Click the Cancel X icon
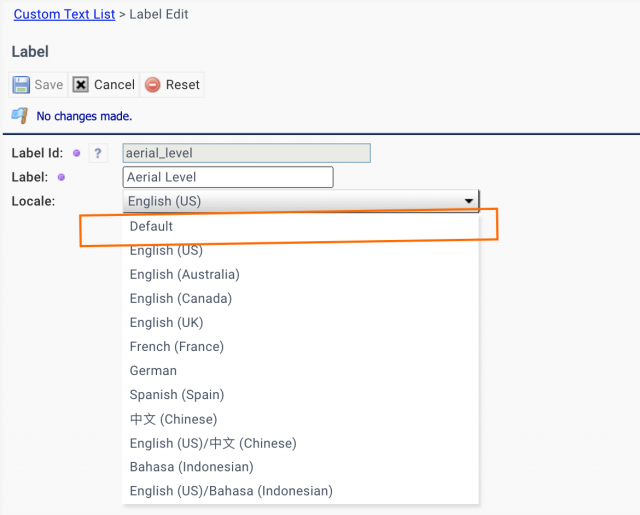 [x=81, y=85]
